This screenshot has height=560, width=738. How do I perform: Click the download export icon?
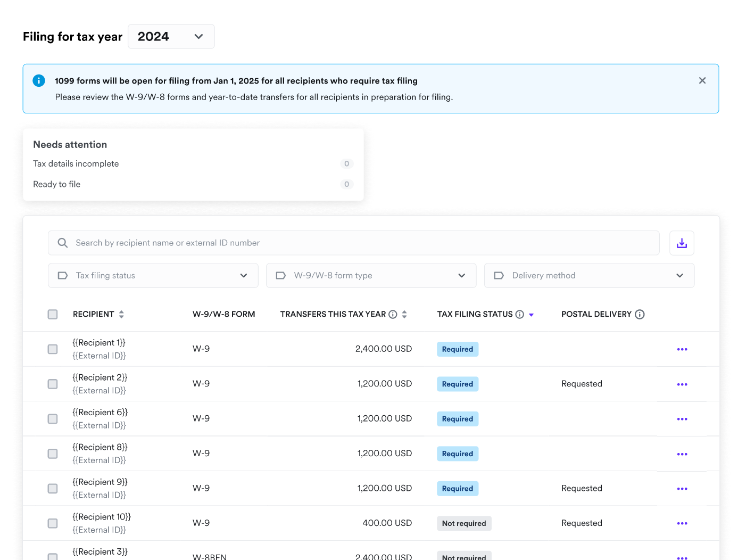coord(682,243)
